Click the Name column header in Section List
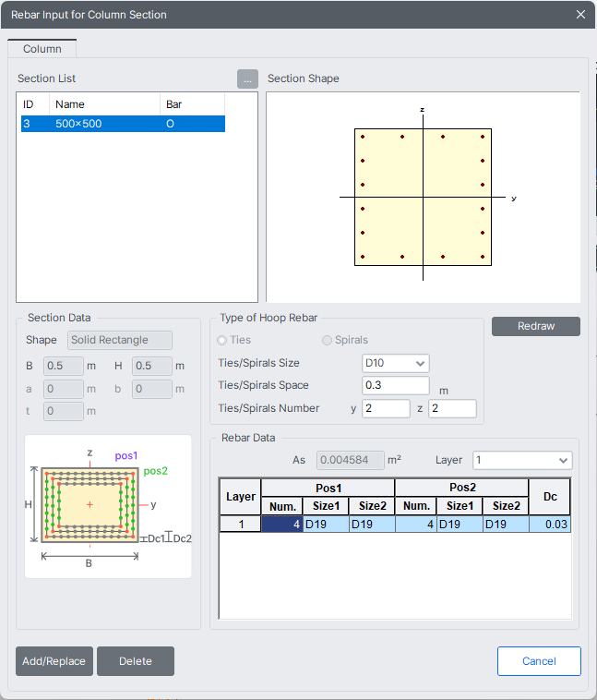The width and height of the screenshot is (597, 700). [x=104, y=104]
